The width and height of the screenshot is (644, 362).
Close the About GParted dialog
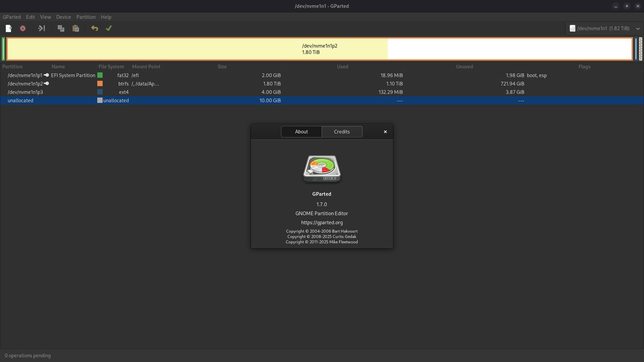click(385, 132)
